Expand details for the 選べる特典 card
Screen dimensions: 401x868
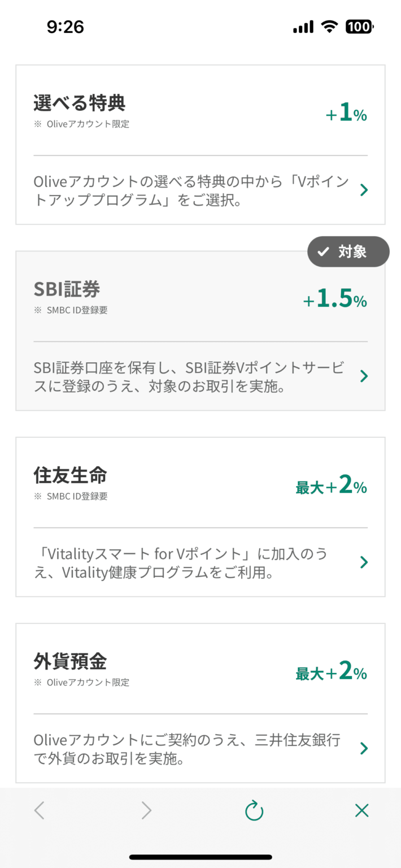364,190
